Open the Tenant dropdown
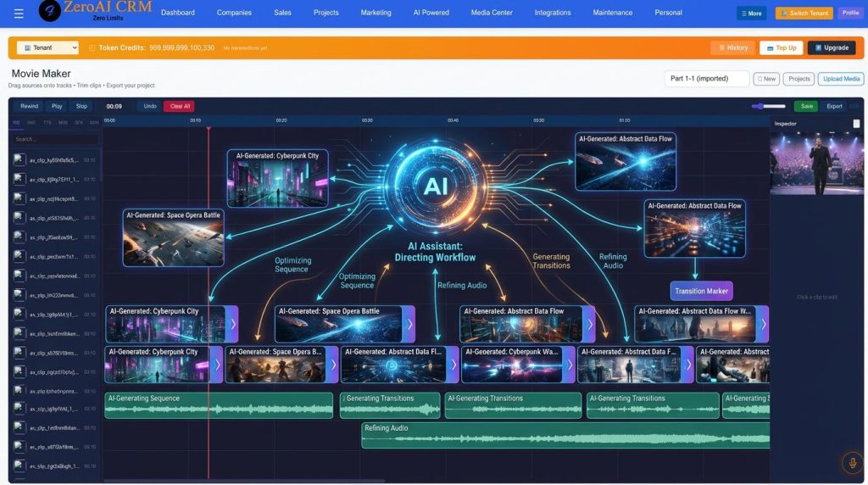Viewport: 868px width, 485px height. pos(47,48)
